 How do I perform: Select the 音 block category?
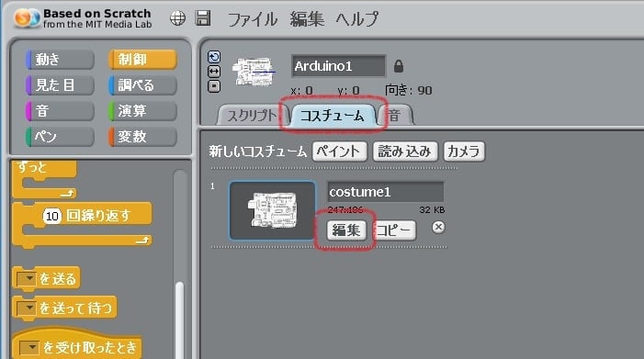(x=60, y=111)
